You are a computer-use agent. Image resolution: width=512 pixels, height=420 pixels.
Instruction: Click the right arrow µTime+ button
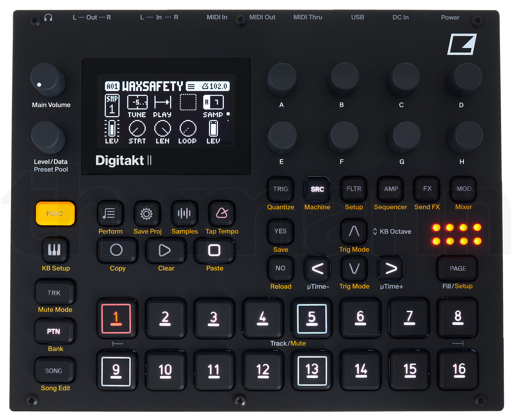tap(391, 268)
